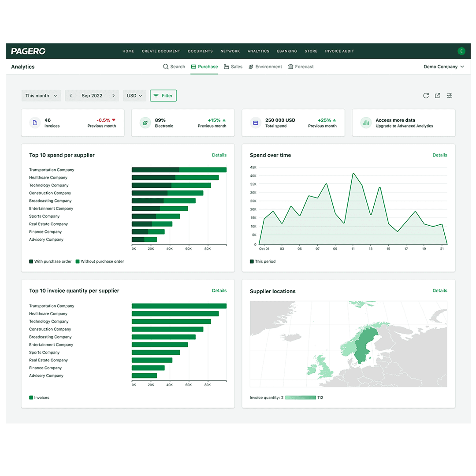Click Upgrade to Advanced Analytics card
Screen dimensions: 476x476
pos(404,123)
